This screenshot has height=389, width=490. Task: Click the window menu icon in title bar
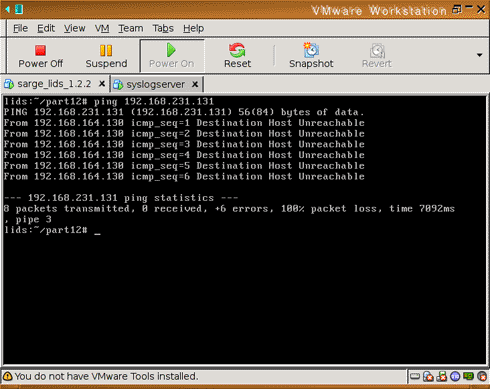pyautogui.click(x=19, y=9)
